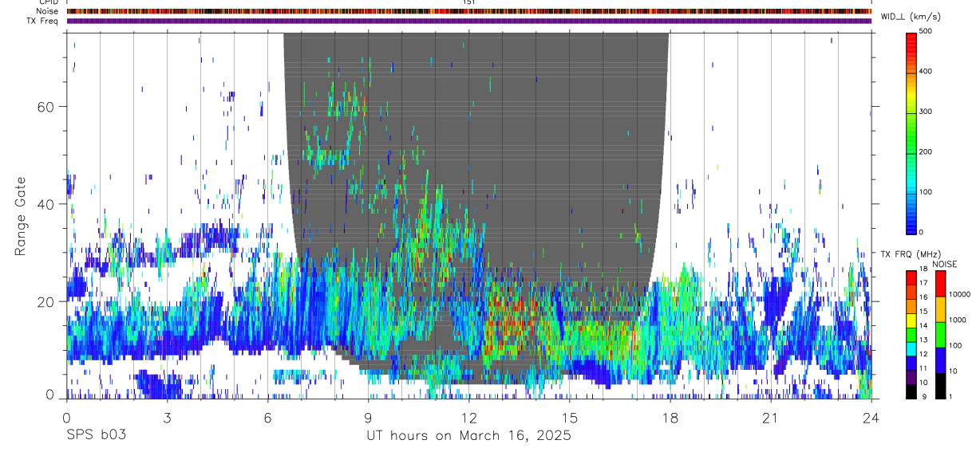The width and height of the screenshot is (980, 452).
Task: Click the '14' TX frequency legend tick
Action: (923, 326)
